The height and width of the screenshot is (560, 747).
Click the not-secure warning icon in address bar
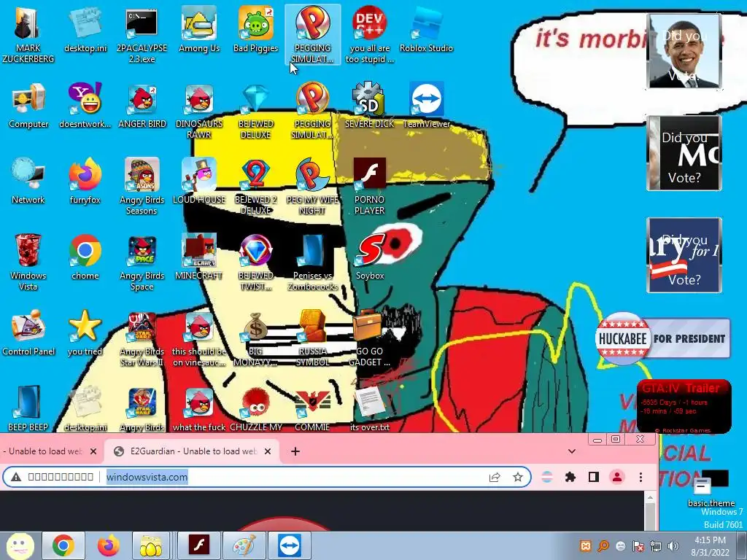click(x=16, y=477)
